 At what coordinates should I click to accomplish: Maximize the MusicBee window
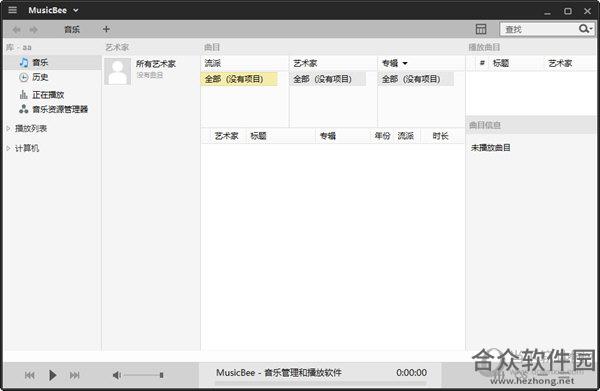coord(568,11)
